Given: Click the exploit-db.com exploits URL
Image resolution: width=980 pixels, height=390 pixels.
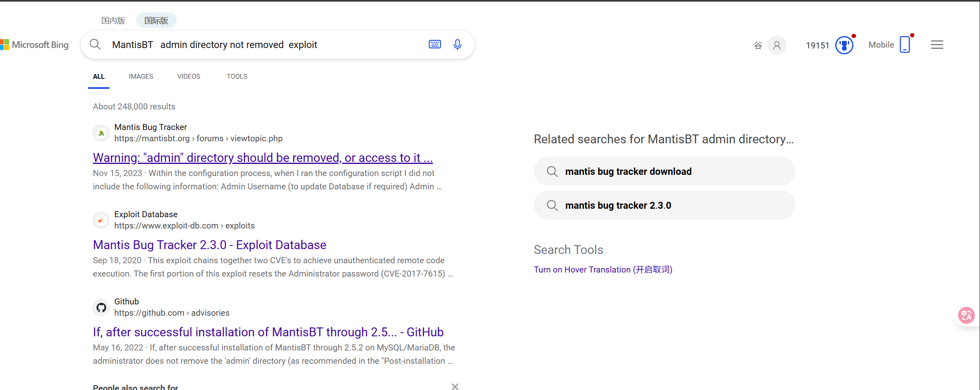Looking at the screenshot, I should pyautogui.click(x=185, y=226).
